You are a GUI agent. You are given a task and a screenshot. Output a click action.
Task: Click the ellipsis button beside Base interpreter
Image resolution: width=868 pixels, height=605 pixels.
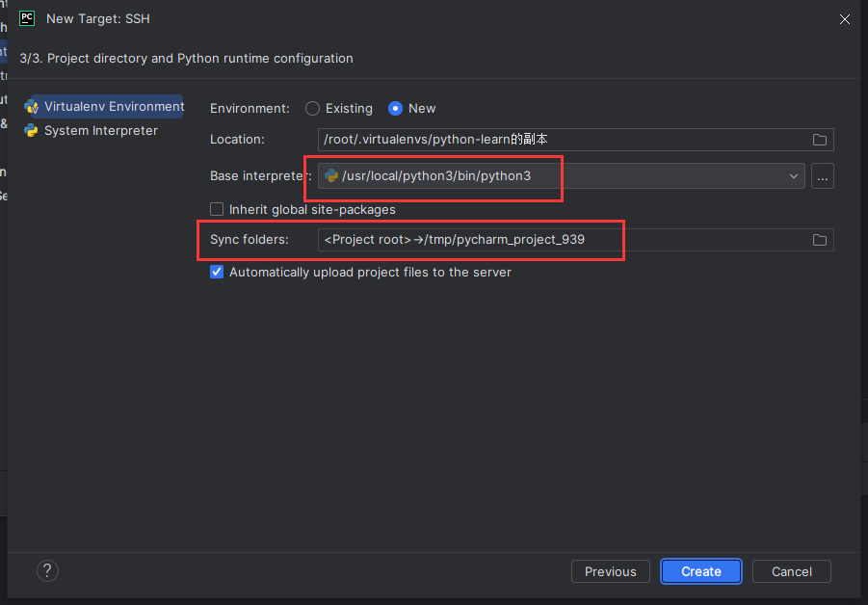click(x=822, y=176)
